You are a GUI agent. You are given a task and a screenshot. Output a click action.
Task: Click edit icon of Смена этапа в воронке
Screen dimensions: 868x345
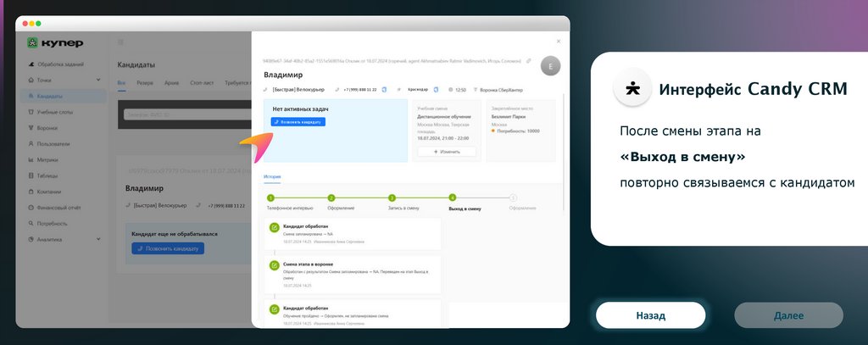[274, 266]
